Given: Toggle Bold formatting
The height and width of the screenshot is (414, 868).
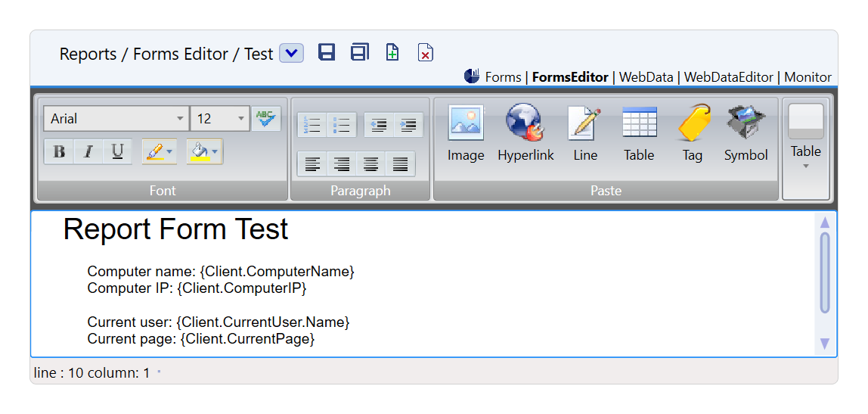Looking at the screenshot, I should 59,152.
